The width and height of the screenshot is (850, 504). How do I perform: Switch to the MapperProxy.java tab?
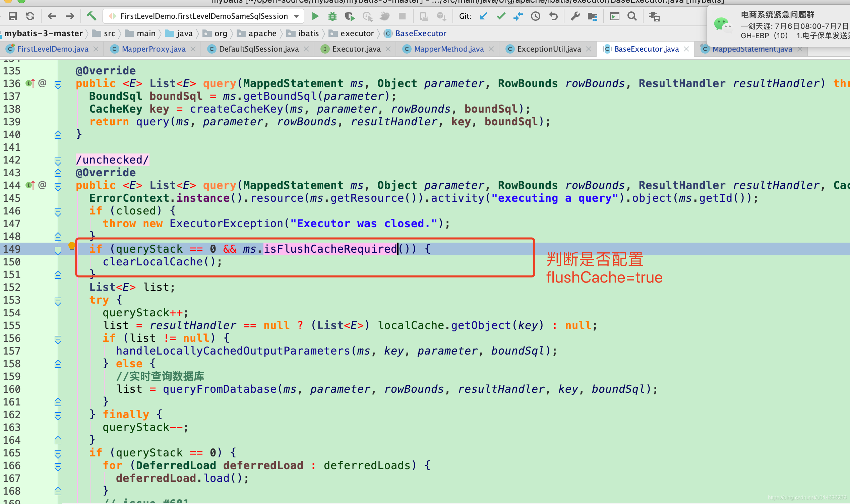tap(154, 49)
